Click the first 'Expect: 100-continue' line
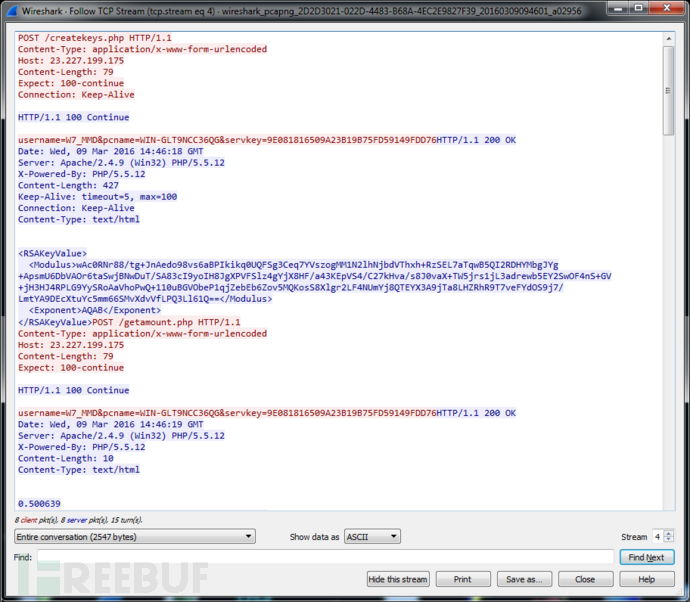The image size is (690, 602). [x=71, y=83]
